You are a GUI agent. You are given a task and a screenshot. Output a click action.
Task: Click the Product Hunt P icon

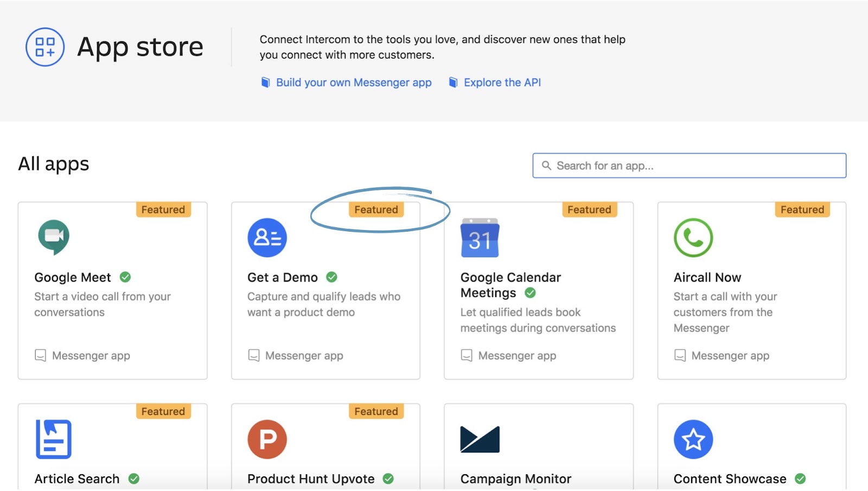coord(267,439)
